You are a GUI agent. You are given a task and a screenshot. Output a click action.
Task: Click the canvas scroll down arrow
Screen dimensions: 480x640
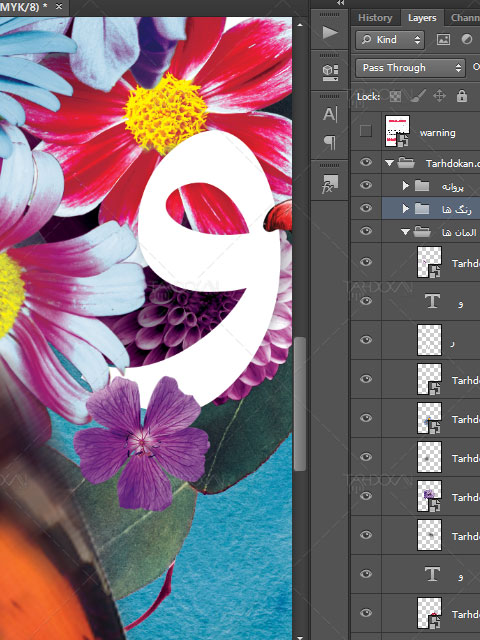click(x=300, y=636)
